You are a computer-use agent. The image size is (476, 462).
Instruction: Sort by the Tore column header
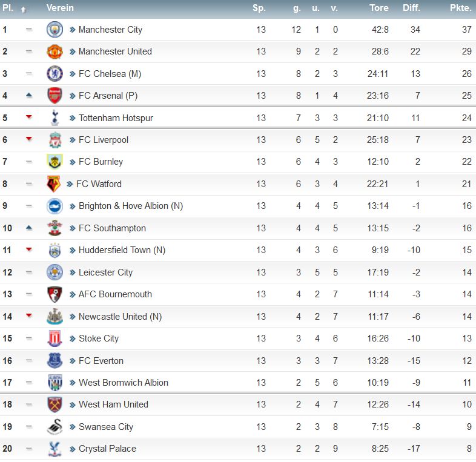379,8
